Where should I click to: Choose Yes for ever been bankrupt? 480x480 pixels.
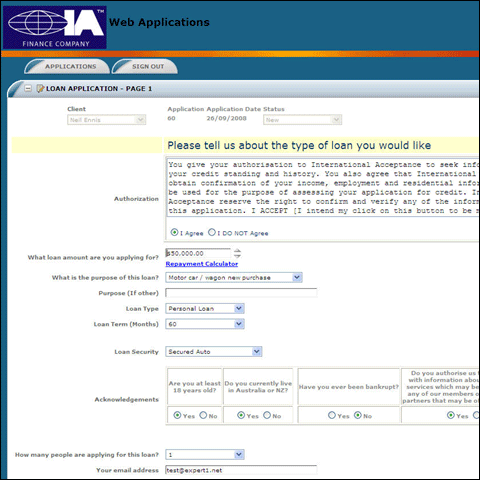[x=332, y=415]
